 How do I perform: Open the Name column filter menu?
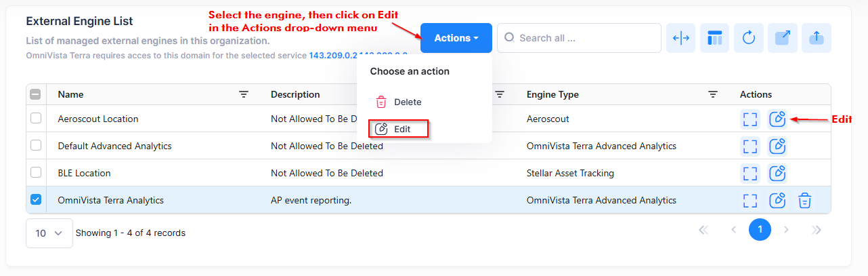click(244, 95)
